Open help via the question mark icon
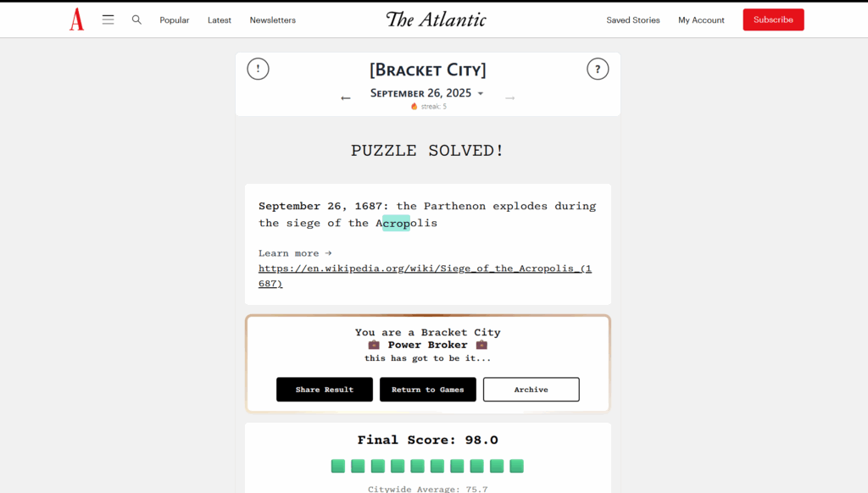The image size is (868, 493). tap(598, 69)
